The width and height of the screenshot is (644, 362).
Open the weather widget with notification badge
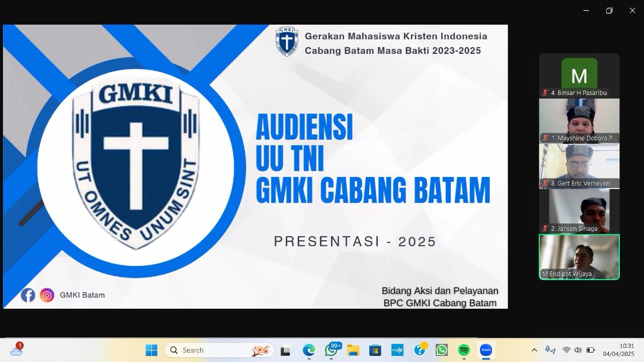pyautogui.click(x=16, y=350)
